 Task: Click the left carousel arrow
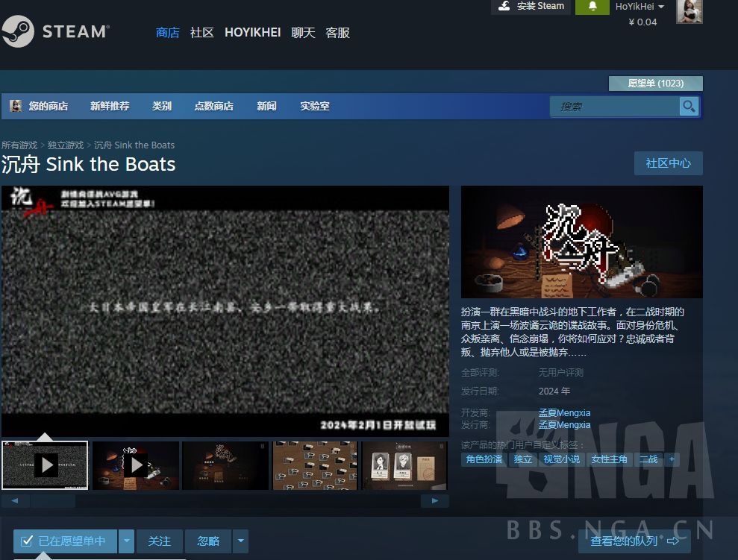[x=16, y=500]
